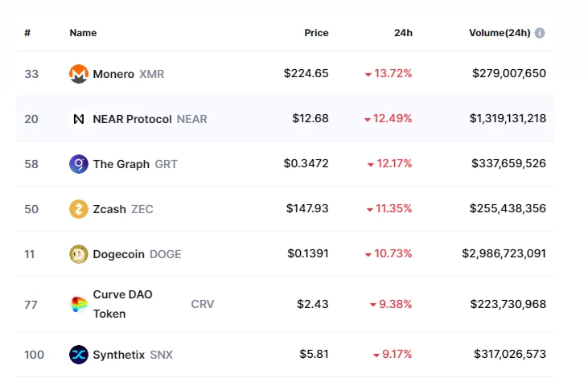
Task: Open the NEAR Protocol name link
Action: point(133,119)
